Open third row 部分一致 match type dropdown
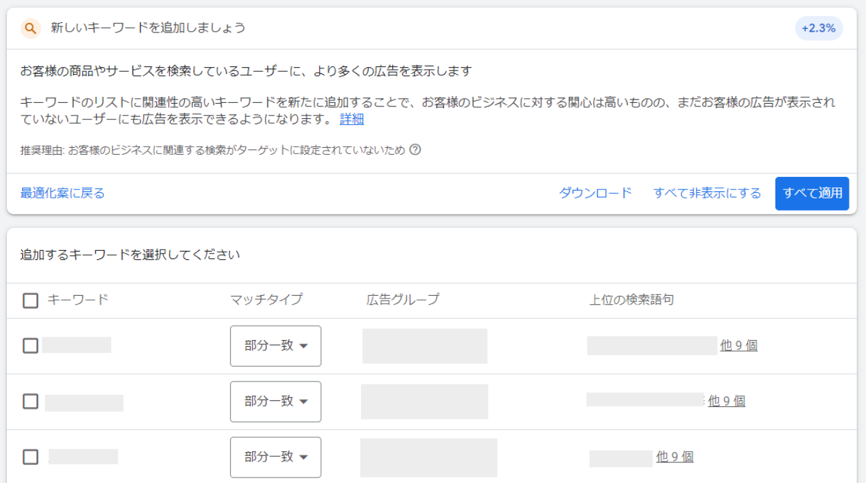Screen dimensions: 868x483 (x=276, y=457)
